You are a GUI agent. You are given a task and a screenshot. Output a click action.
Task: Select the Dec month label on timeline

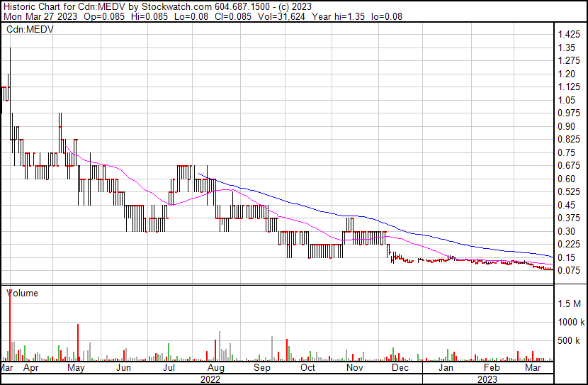(x=400, y=368)
